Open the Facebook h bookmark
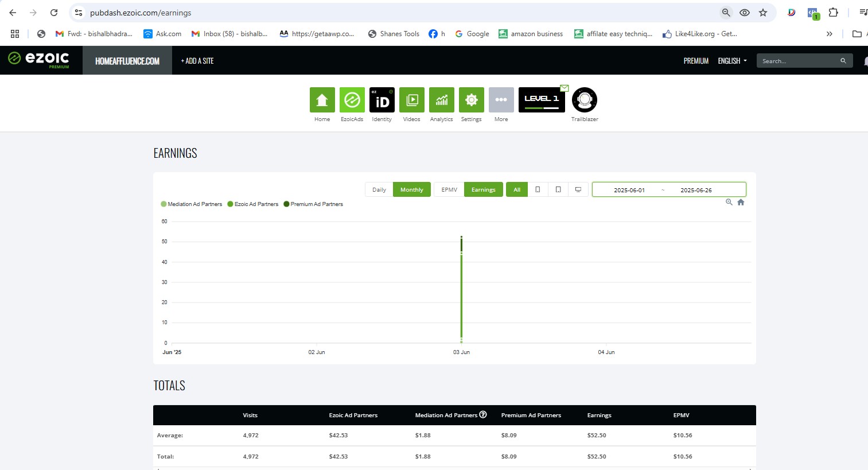The width and height of the screenshot is (868, 470). tap(437, 34)
